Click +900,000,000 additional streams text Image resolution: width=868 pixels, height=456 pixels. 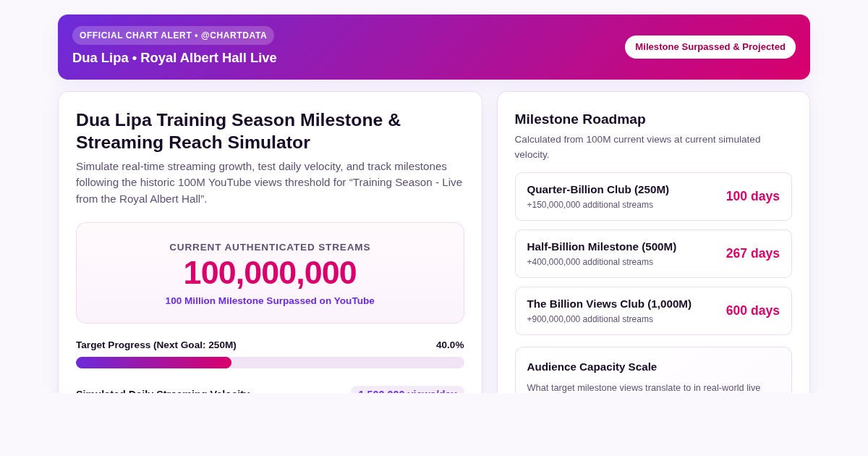(590, 319)
